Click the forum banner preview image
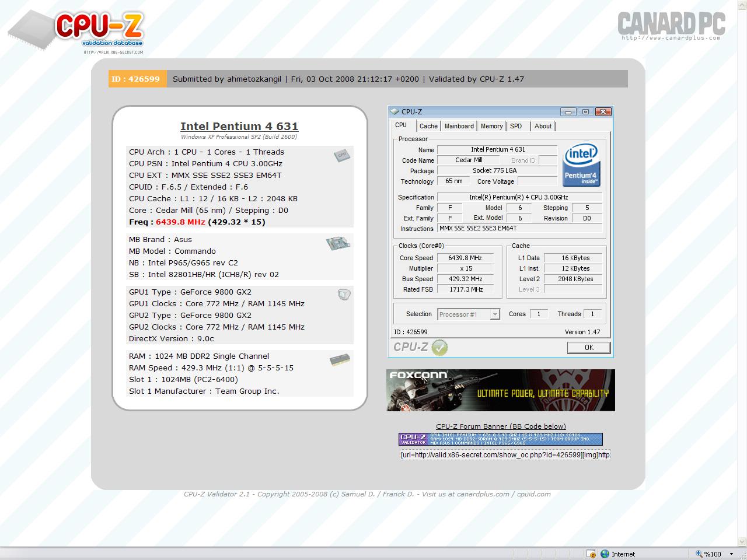Screen dimensions: 747x560 click(x=501, y=439)
